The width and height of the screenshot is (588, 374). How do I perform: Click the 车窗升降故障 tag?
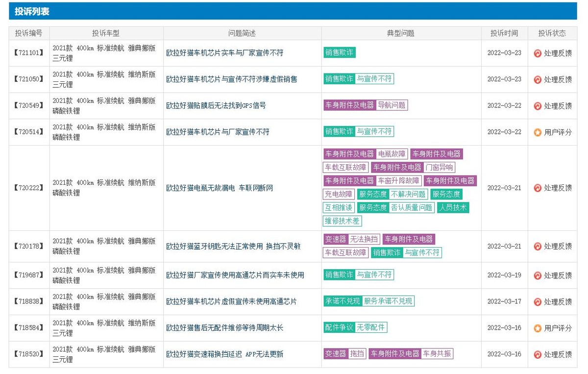pos(398,181)
